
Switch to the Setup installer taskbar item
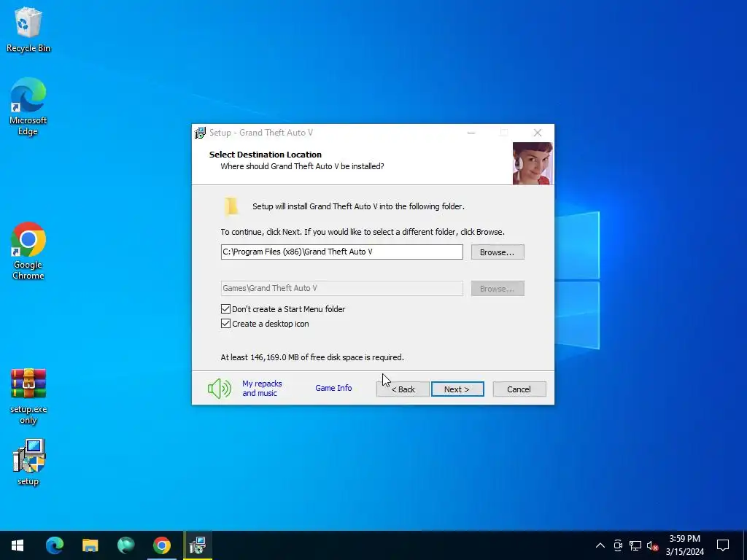197,545
